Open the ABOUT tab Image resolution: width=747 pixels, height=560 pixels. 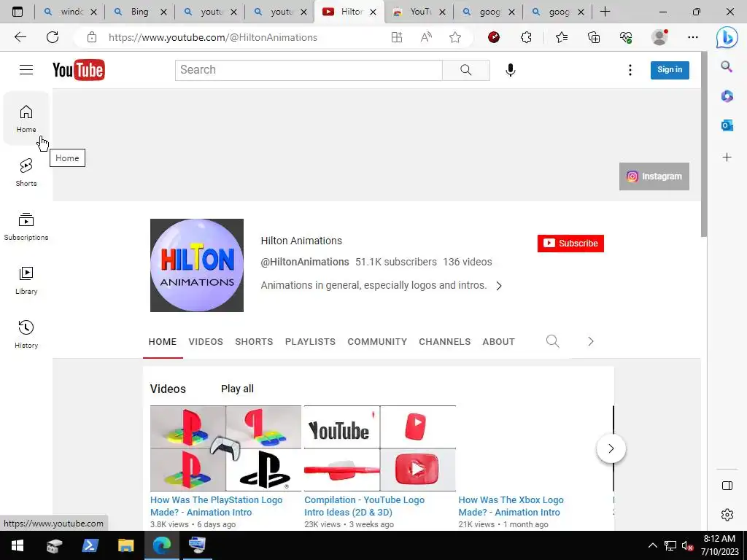pyautogui.click(x=498, y=341)
